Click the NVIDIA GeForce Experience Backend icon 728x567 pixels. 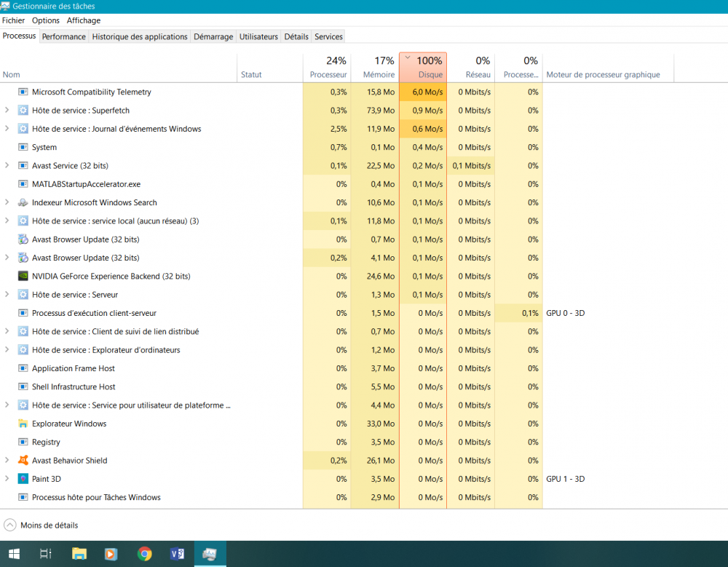point(23,277)
